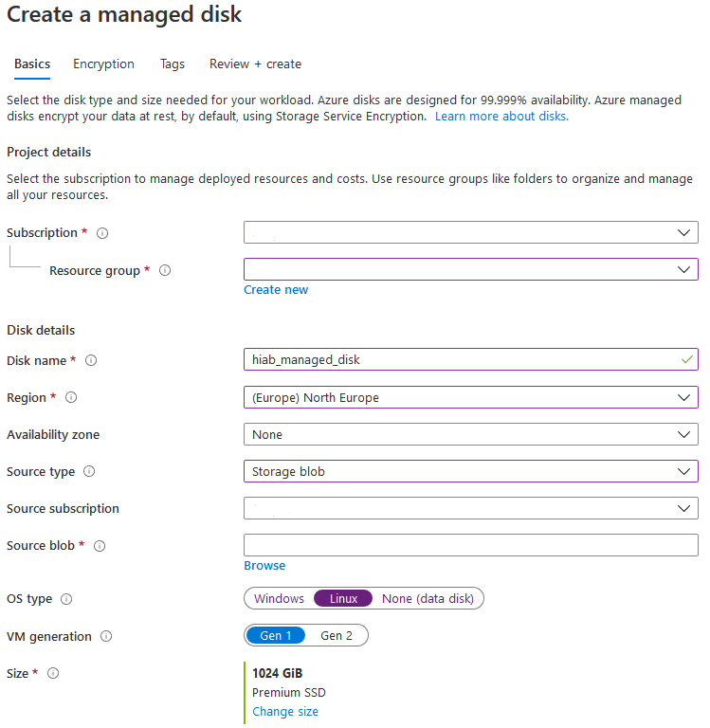Switch to the Encryption tab
The height and width of the screenshot is (728, 710).
click(x=103, y=64)
